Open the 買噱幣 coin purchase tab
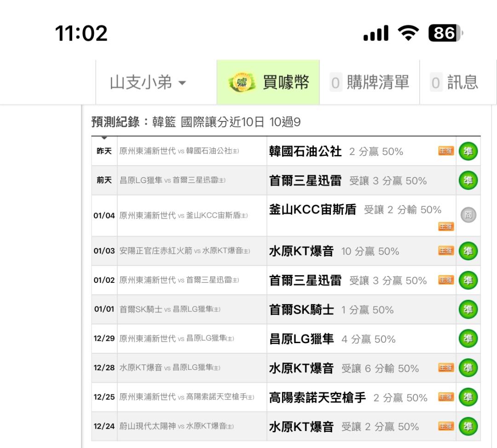 click(268, 82)
